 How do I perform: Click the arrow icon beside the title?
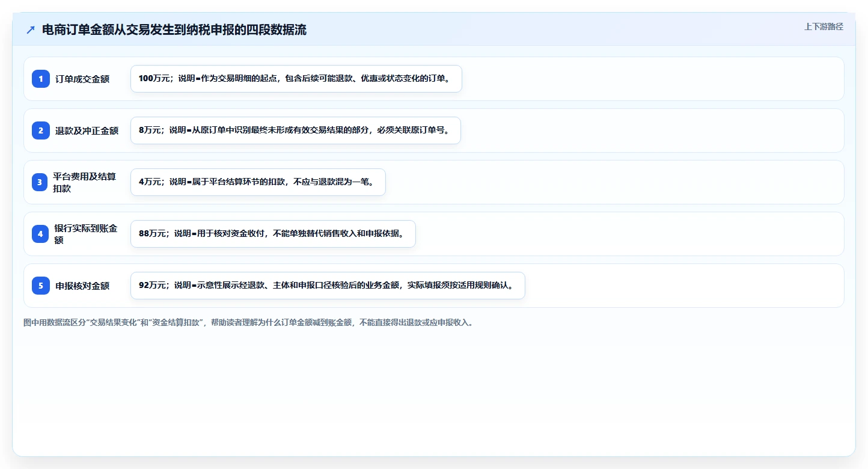[31, 30]
